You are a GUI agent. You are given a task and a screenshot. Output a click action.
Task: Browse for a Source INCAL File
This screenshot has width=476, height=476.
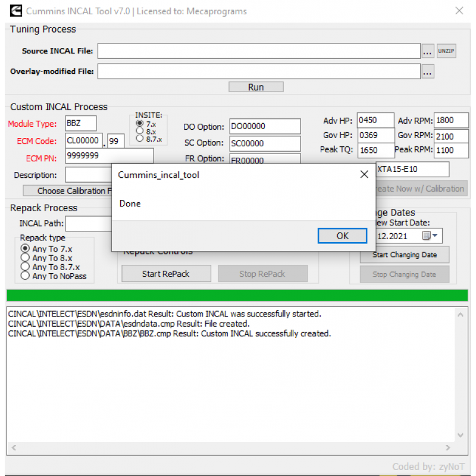point(427,51)
